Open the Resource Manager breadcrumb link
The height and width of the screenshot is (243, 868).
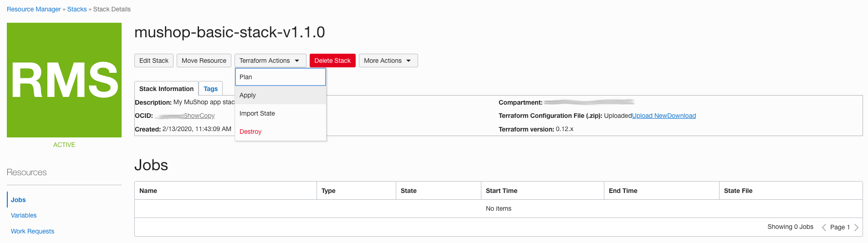[x=34, y=9]
